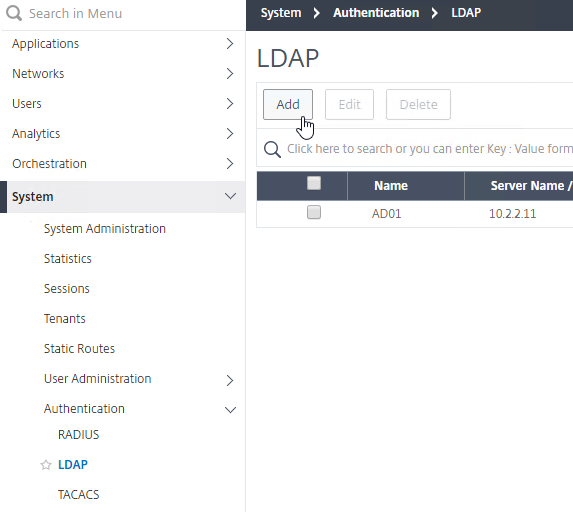Screen dimensions: 573x512
Task: Expand the Orchestration menu chevron
Action: pos(229,163)
